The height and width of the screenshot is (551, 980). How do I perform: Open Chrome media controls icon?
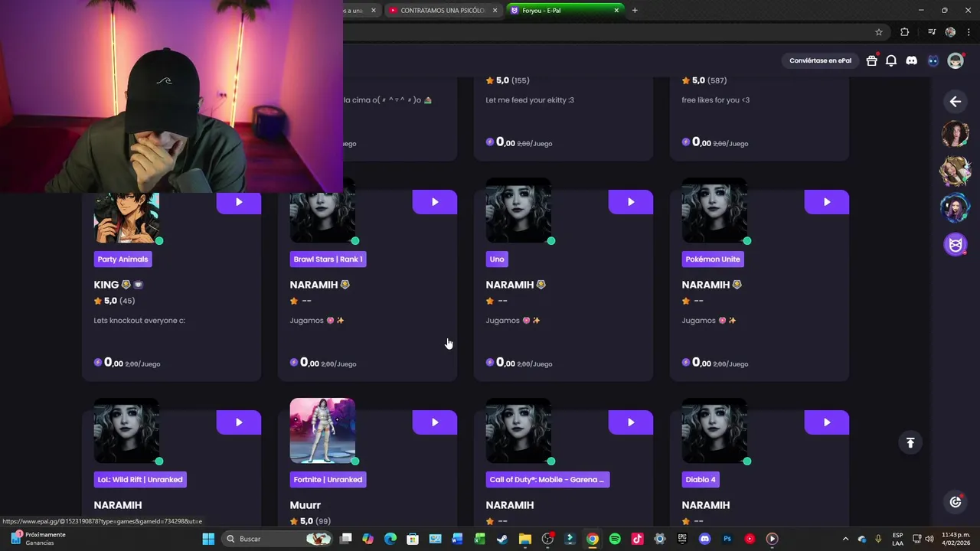click(x=932, y=32)
